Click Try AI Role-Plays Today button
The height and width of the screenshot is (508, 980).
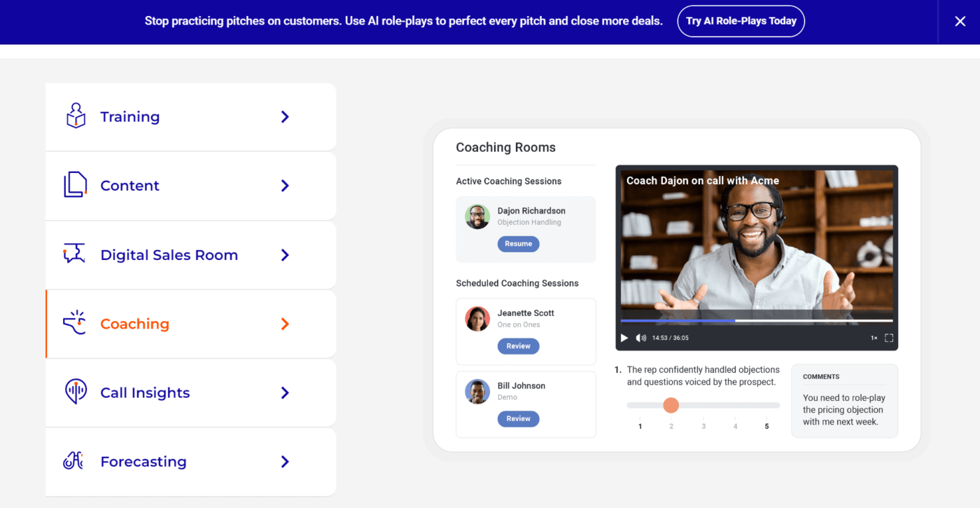tap(741, 21)
